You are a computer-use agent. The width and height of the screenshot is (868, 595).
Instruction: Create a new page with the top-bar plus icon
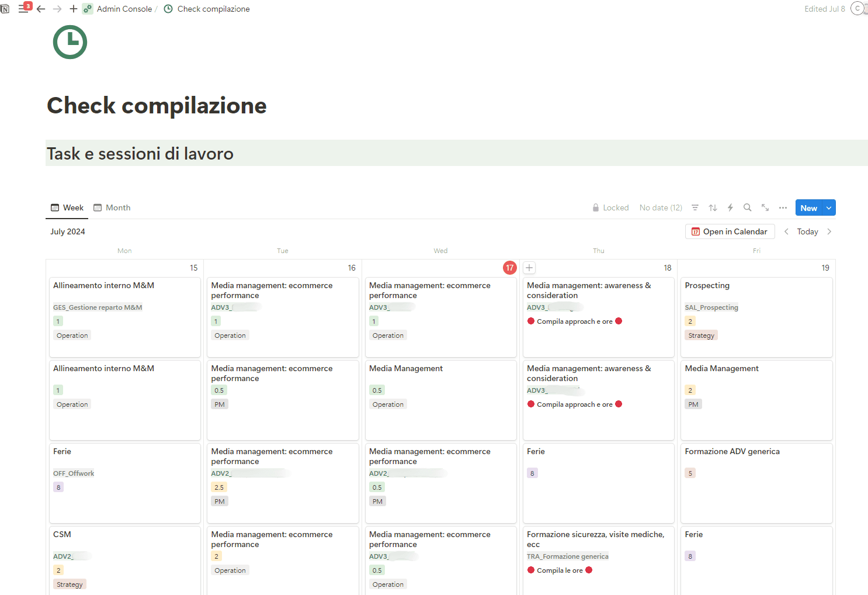(73, 9)
